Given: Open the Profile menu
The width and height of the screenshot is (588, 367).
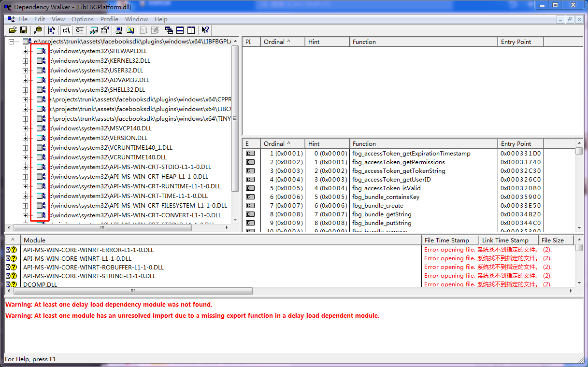Looking at the screenshot, I should tap(109, 19).
